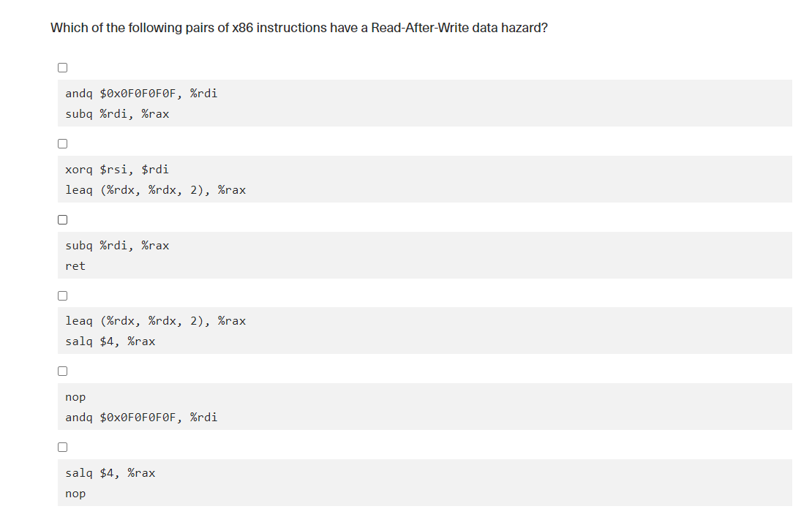Image resolution: width=812 pixels, height=517 pixels.
Task: Click the salq line directly above nop
Action: tap(110, 473)
